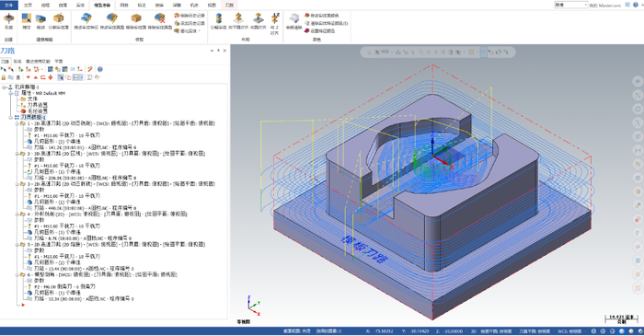
Task: Click the red up-arrow move insert icon
Action: (35, 77)
